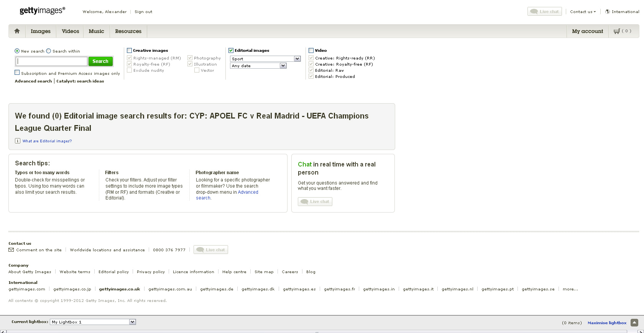Open Website terms link

75,272
